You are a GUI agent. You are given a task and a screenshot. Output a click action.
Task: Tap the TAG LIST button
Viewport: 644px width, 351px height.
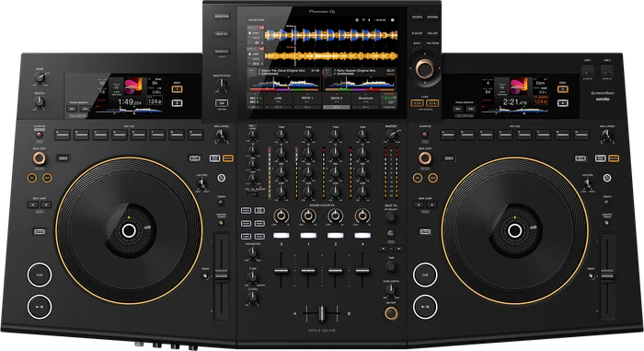pyautogui.click(x=432, y=33)
